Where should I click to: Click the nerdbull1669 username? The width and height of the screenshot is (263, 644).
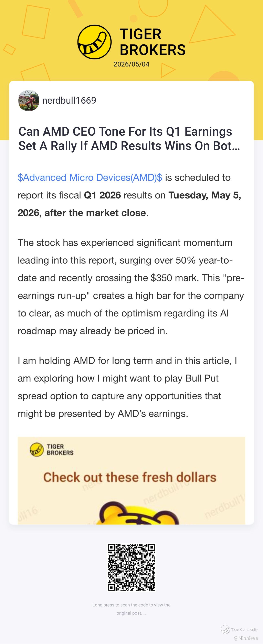[x=69, y=101]
